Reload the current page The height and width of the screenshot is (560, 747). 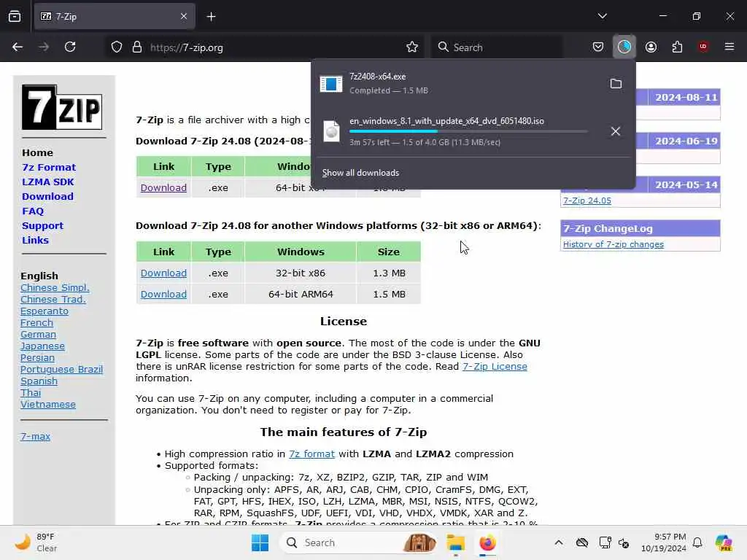coord(70,47)
